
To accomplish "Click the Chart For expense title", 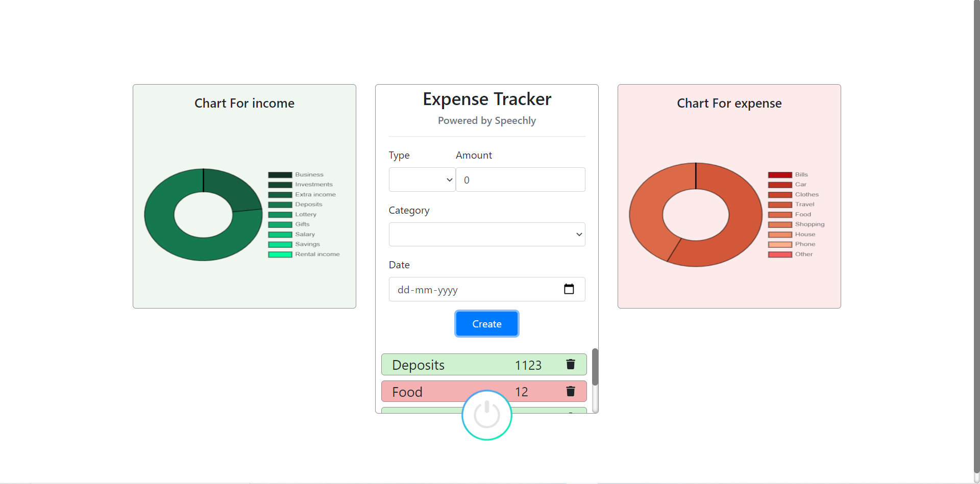I will tap(729, 104).
